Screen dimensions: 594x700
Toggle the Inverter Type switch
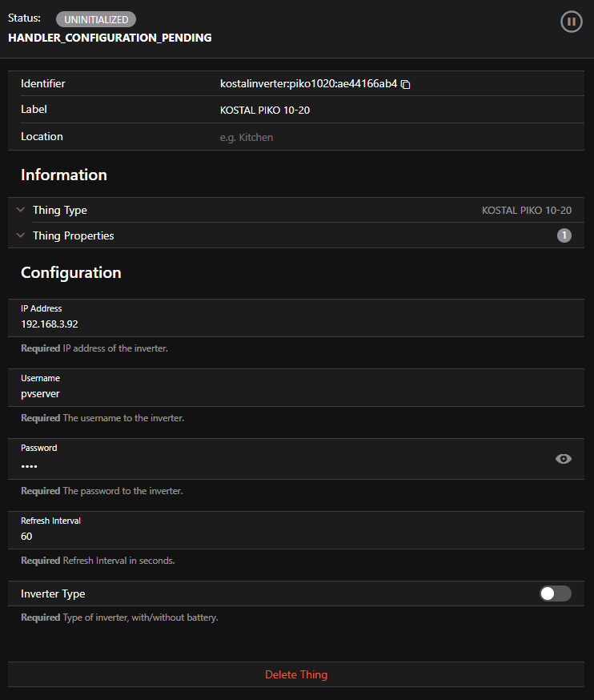coord(555,593)
